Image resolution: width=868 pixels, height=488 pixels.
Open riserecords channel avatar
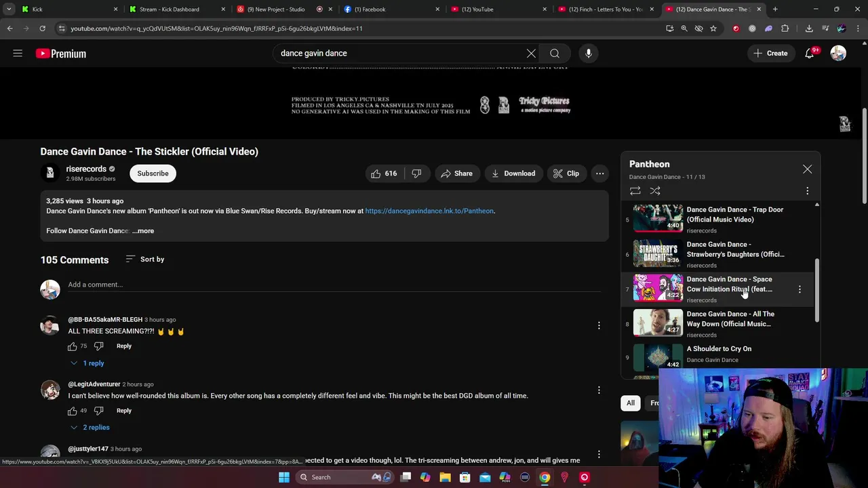click(50, 174)
